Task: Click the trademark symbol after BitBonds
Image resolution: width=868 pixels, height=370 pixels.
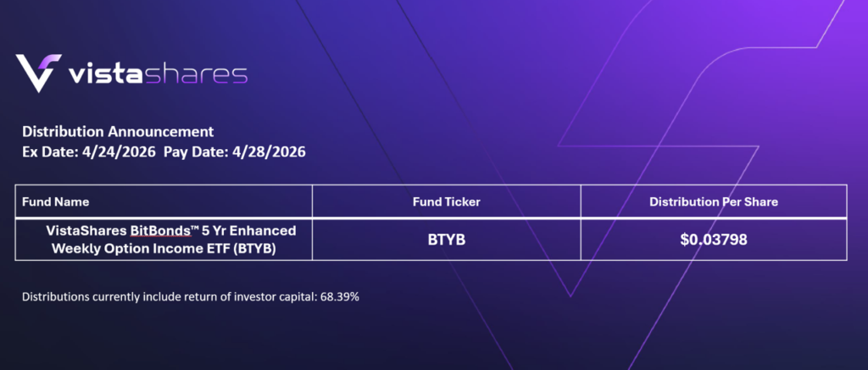Action: [192, 228]
